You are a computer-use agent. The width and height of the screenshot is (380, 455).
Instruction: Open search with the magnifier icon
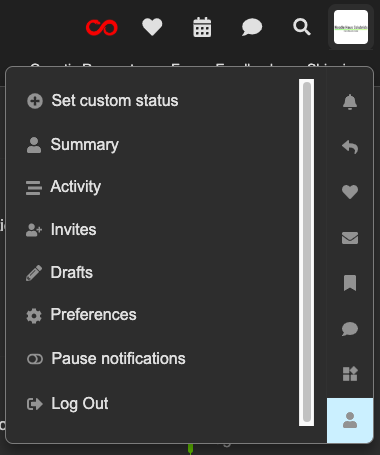coord(302,27)
